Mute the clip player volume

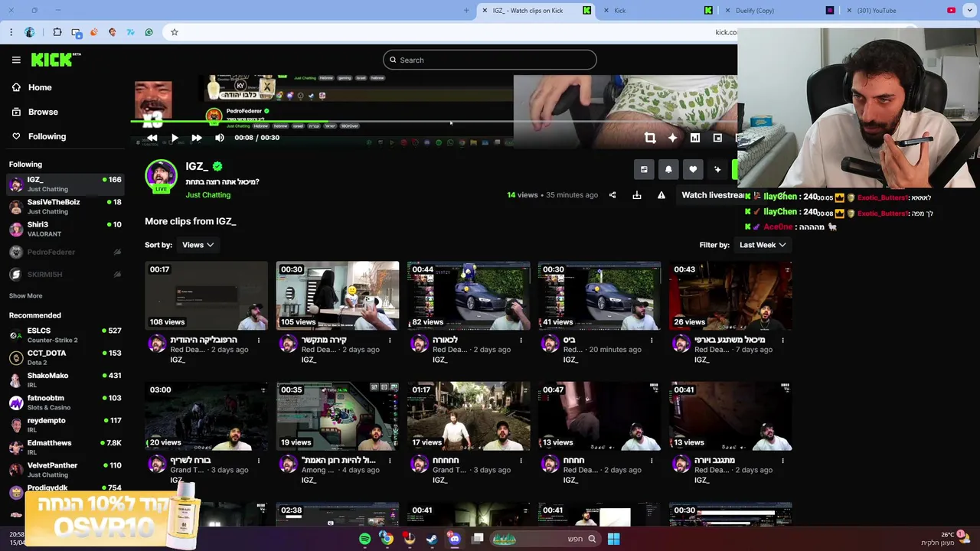(220, 138)
